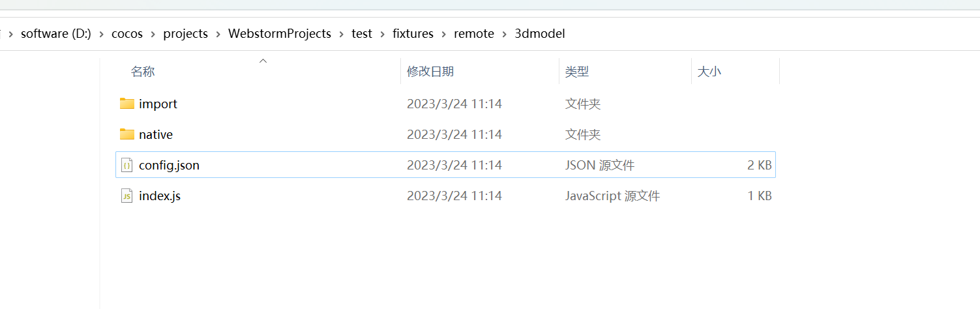Go to the projects breadcrumb folder
The image size is (980, 309).
click(185, 34)
